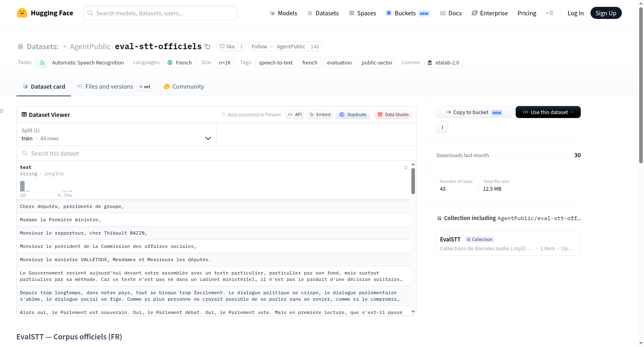
Task: Open the Spaces navigation item
Action: [x=362, y=13]
